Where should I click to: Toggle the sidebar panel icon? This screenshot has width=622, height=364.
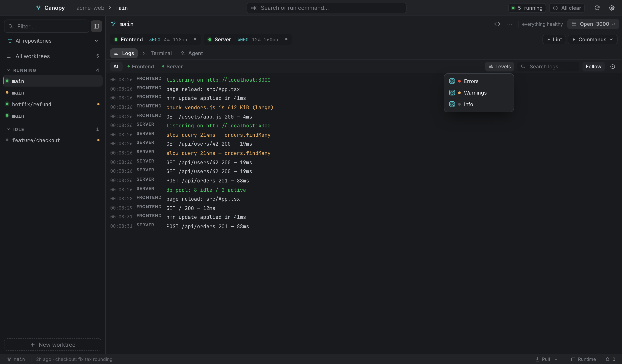(x=96, y=26)
